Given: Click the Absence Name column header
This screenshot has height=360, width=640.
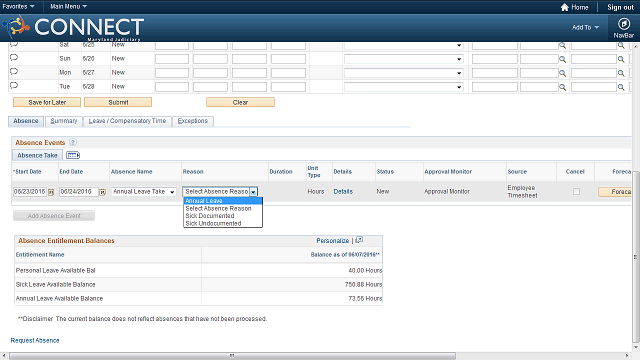Looking at the screenshot, I should click(x=131, y=171).
